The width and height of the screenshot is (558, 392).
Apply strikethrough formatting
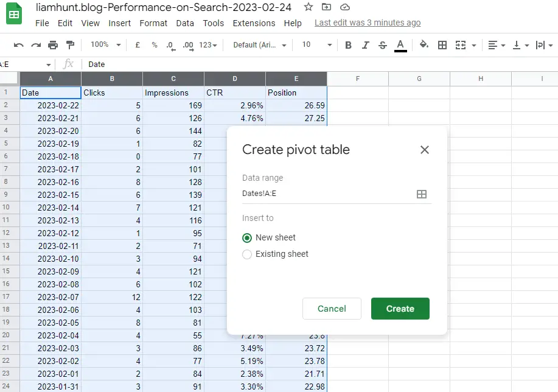coord(383,45)
